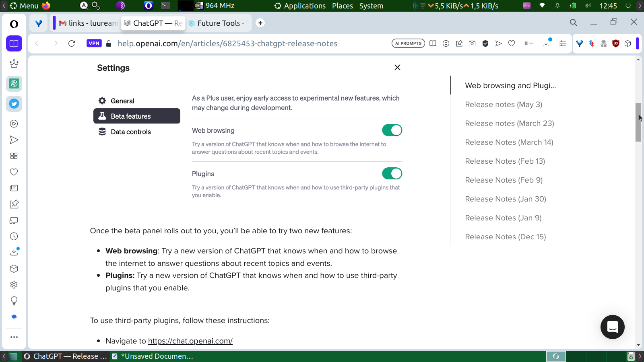644x362 pixels.
Task: Open Speed Dial grid icon in sidebar
Action: point(14,156)
